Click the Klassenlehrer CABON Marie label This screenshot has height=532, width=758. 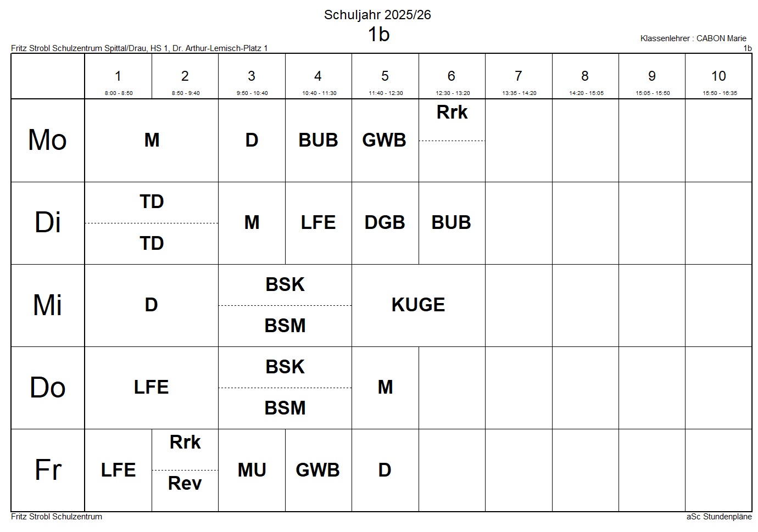click(x=693, y=38)
